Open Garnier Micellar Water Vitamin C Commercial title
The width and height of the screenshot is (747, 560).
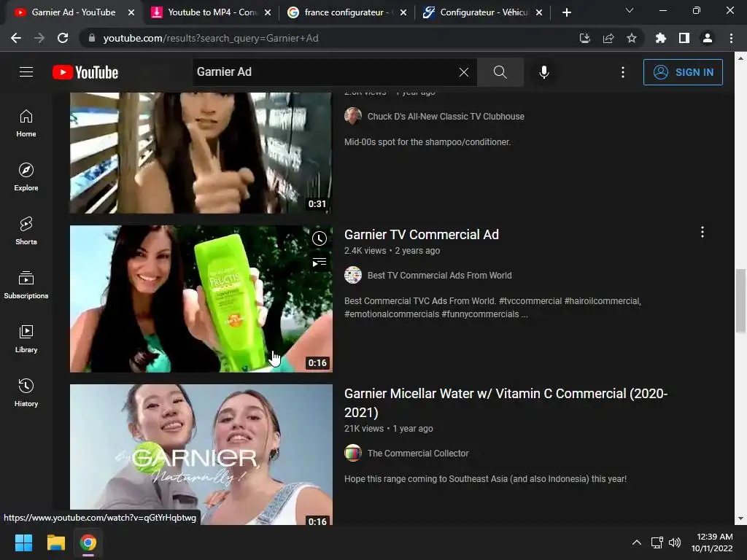click(x=506, y=402)
